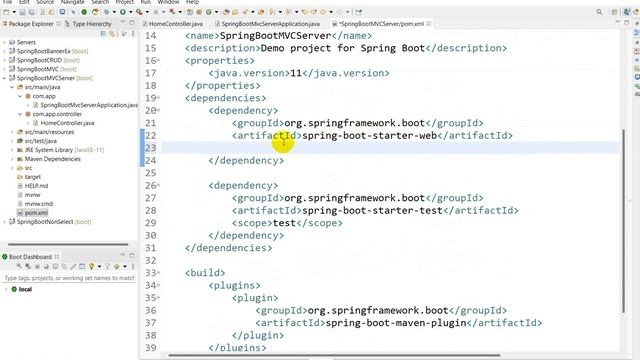Select src/main/resources folder
640x360 pixels.
[x=49, y=132]
